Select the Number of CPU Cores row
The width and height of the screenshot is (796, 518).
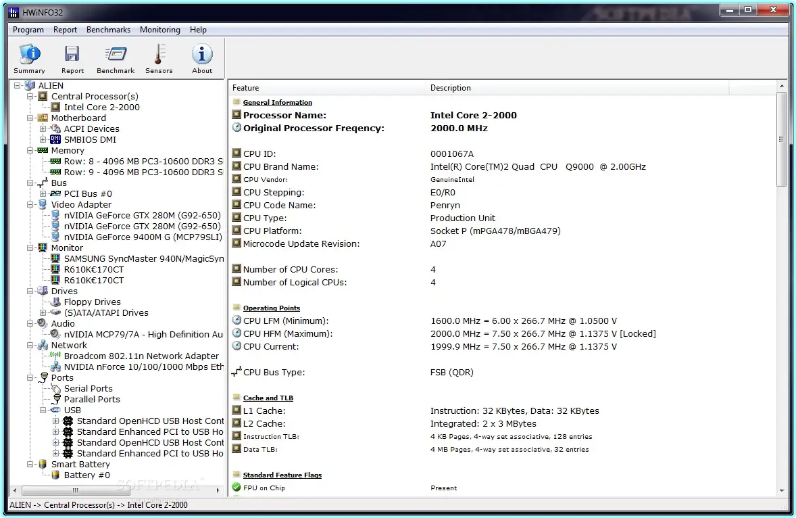[x=503, y=269]
